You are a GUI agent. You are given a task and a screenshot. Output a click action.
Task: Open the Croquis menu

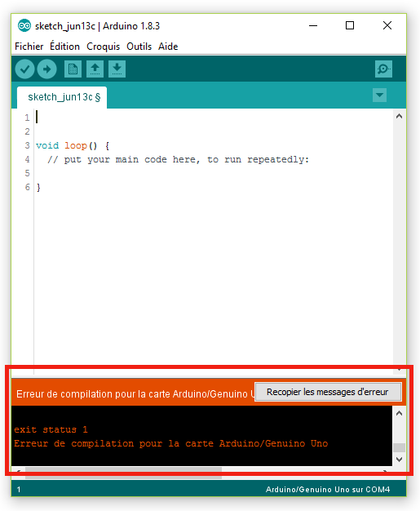pos(103,47)
